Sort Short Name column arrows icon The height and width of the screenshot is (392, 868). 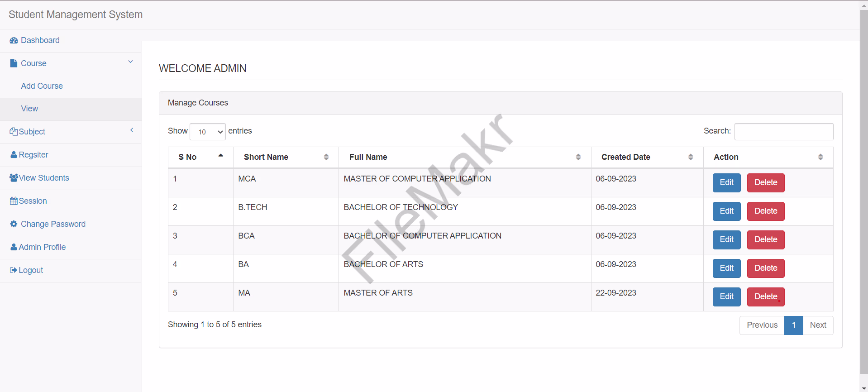pyautogui.click(x=326, y=157)
